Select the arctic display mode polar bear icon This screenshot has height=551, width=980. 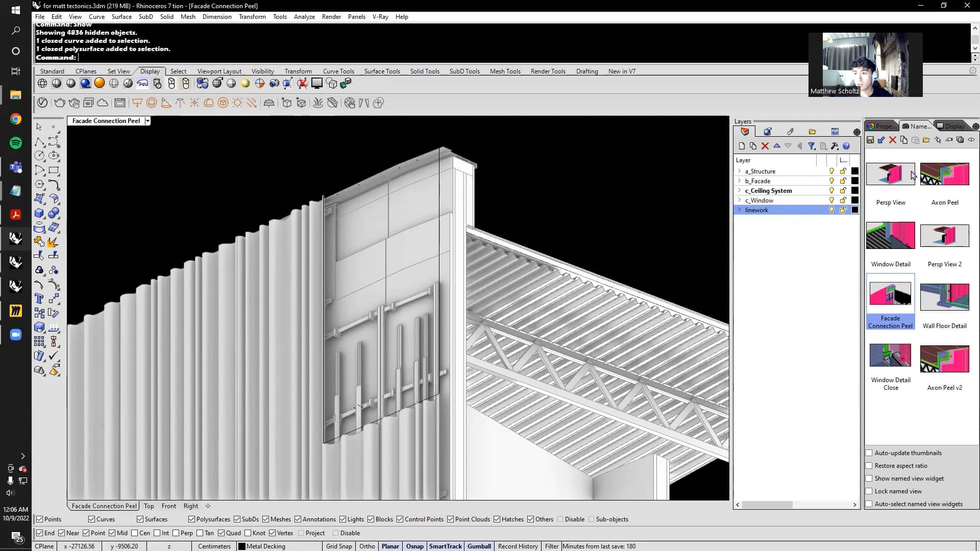[142, 83]
